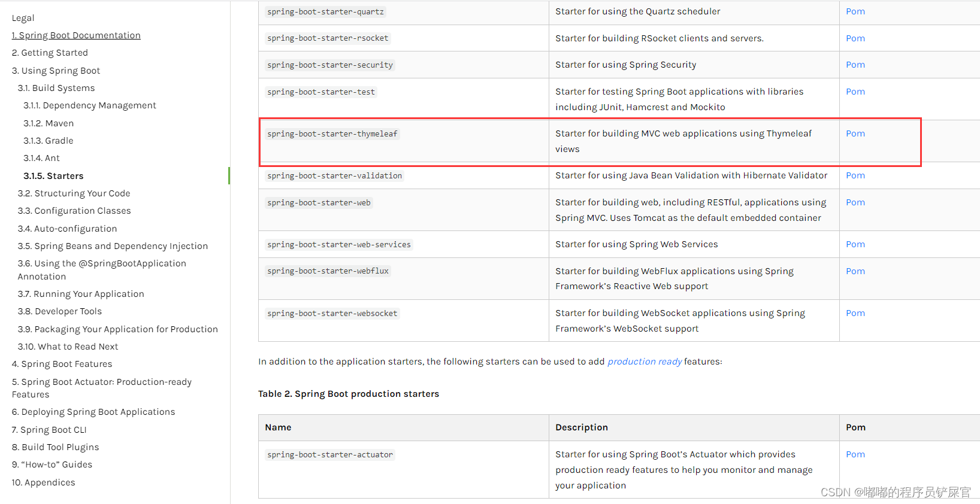Open 4. Spring Boot Features
The image size is (980, 504).
[x=62, y=364]
